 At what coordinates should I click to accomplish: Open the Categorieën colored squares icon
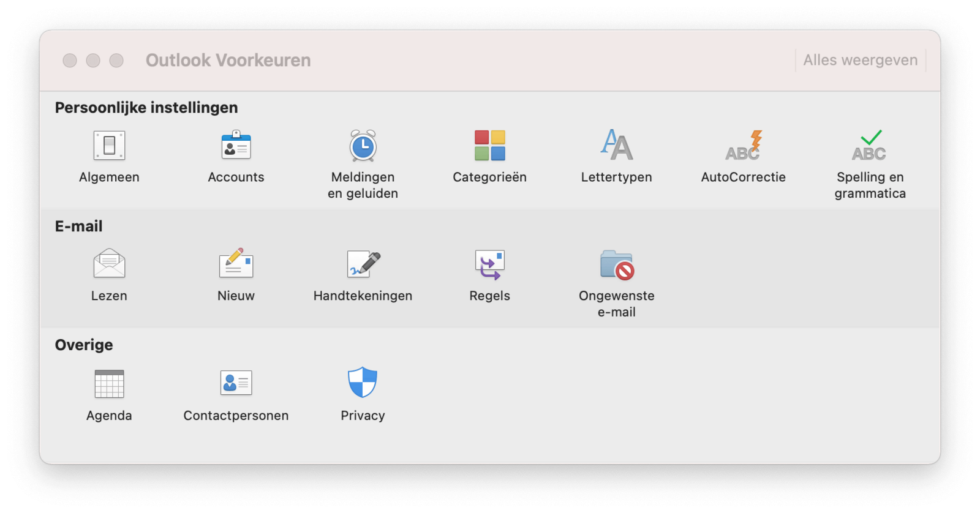tap(490, 146)
